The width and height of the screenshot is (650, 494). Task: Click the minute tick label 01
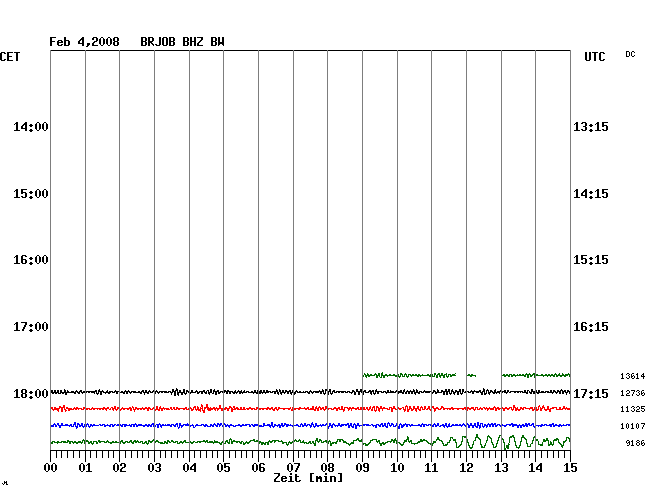tap(85, 468)
